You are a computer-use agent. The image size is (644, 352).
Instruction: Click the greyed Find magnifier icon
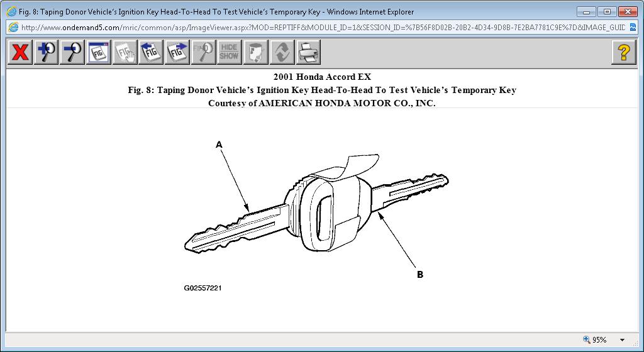203,52
